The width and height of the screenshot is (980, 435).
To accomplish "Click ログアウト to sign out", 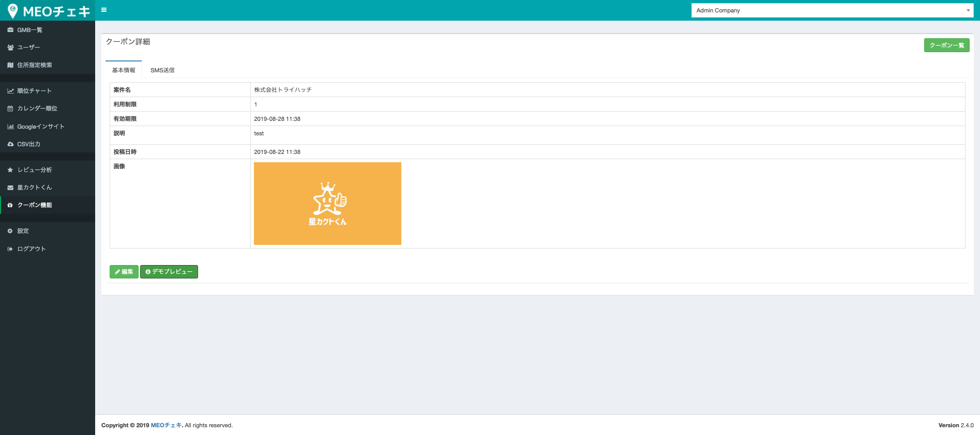I will tap(48, 249).
